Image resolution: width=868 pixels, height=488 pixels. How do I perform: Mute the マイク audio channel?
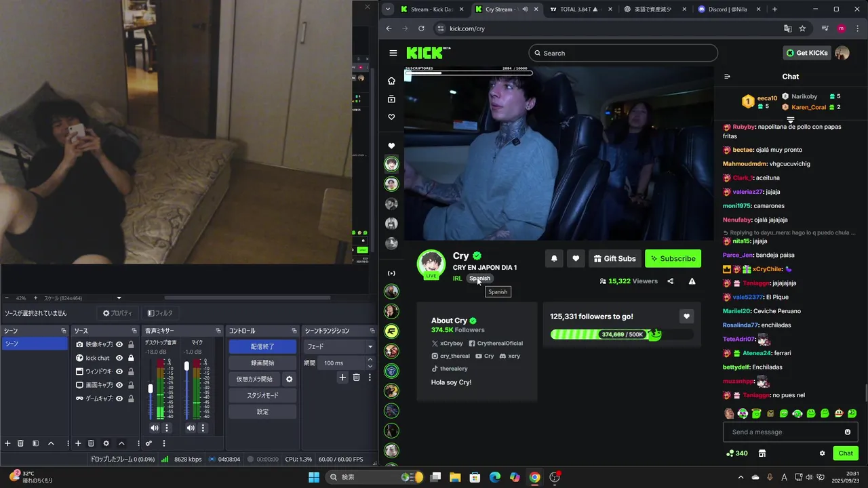coord(190,428)
